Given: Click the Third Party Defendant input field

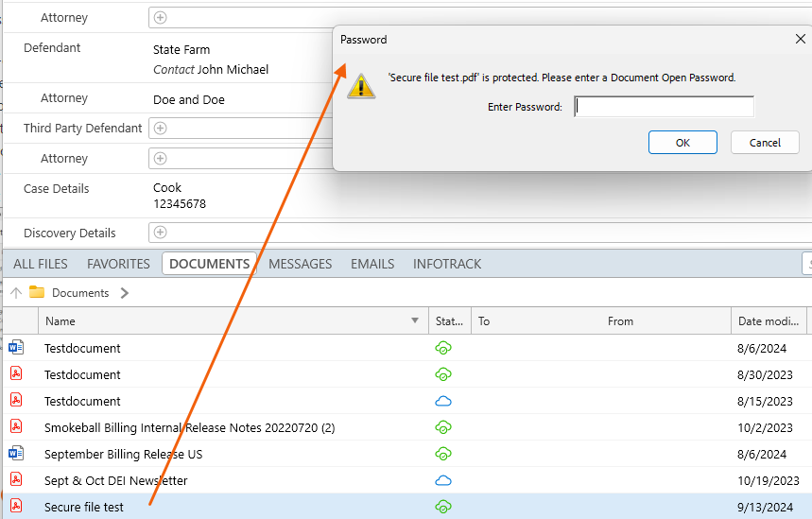Looking at the screenshot, I should click(240, 128).
